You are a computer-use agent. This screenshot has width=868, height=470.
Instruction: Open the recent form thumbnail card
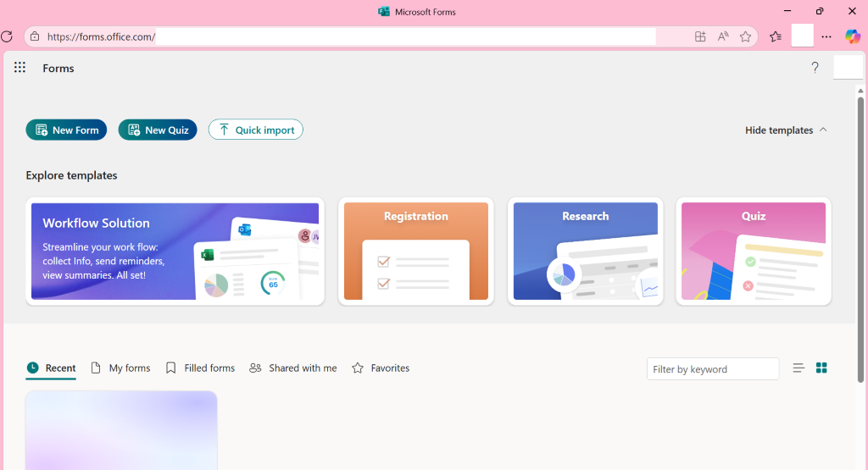(121, 431)
